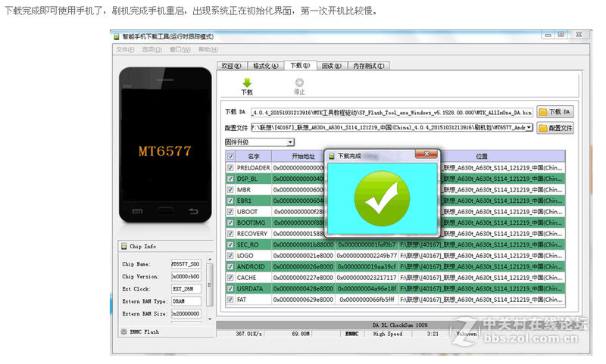Viewport: 606px width, 364px height.
Task: Click the USRDATA partition name
Action: click(x=250, y=289)
